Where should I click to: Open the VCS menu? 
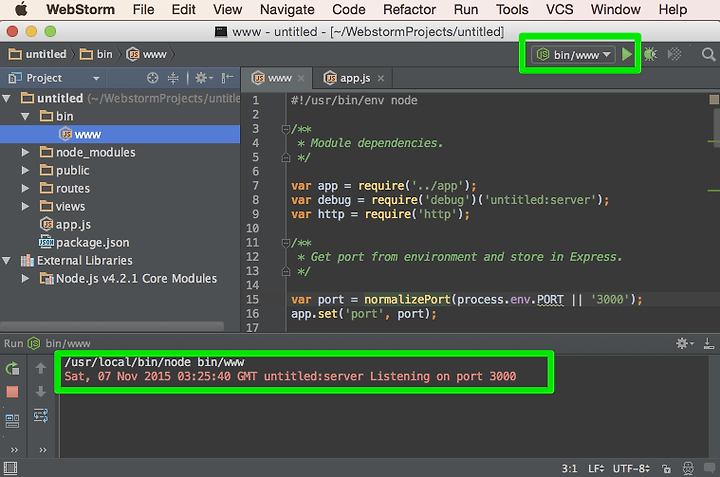pyautogui.click(x=559, y=9)
